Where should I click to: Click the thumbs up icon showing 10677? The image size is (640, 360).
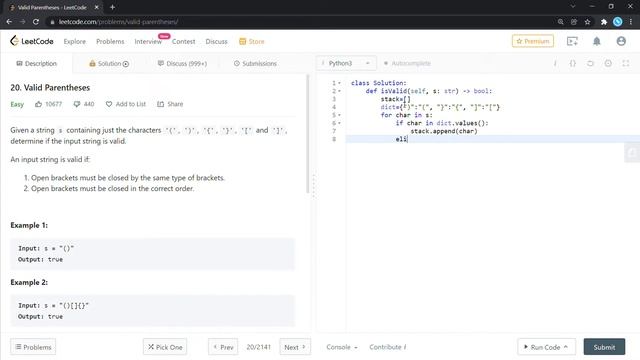pyautogui.click(x=38, y=104)
